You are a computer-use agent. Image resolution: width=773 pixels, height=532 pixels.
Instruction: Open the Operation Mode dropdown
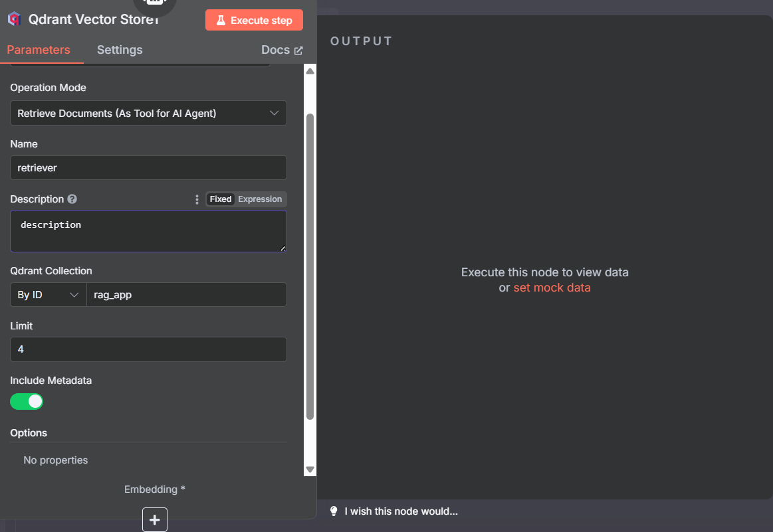[148, 113]
